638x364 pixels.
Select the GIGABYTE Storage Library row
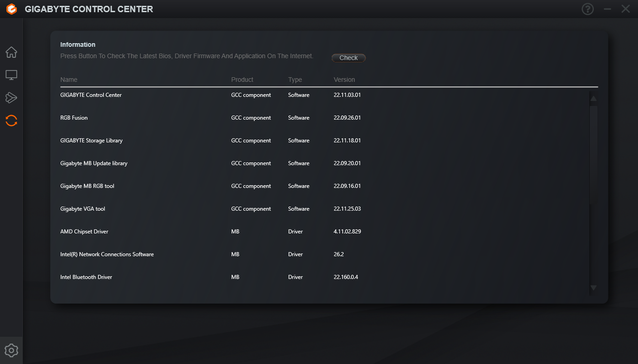[x=324, y=140]
